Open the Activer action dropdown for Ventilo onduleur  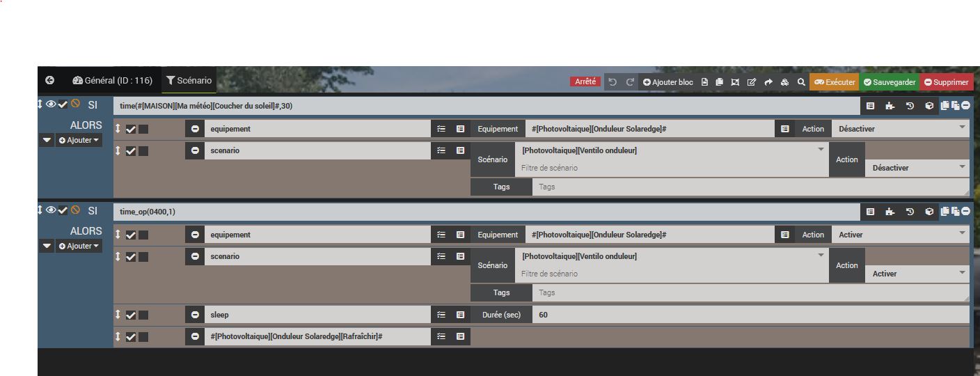pyautogui.click(x=917, y=274)
